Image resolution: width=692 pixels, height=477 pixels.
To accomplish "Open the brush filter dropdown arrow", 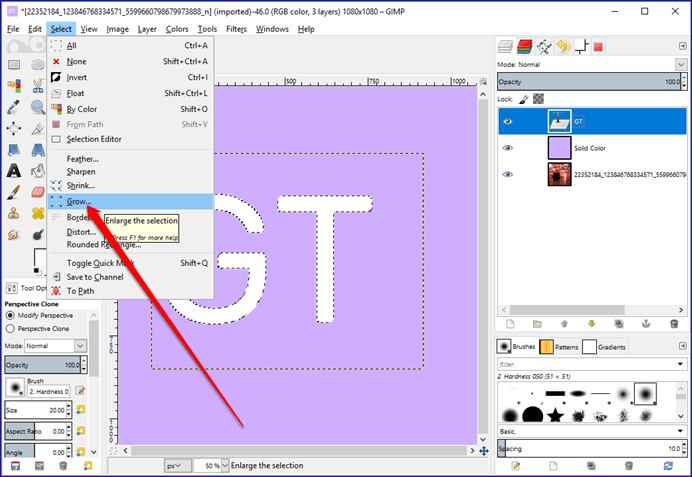I will point(680,364).
